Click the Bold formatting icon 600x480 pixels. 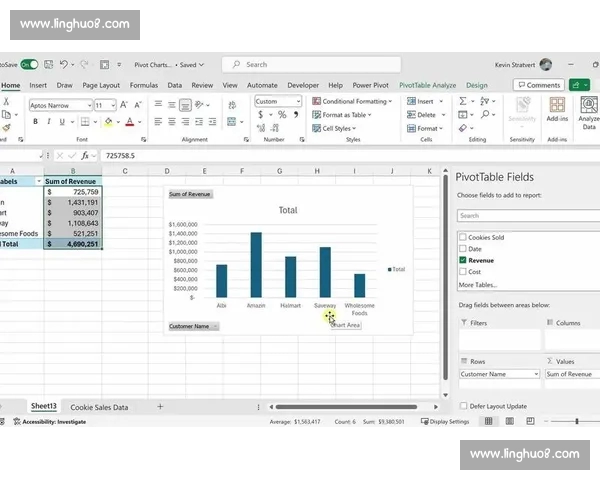pos(34,122)
